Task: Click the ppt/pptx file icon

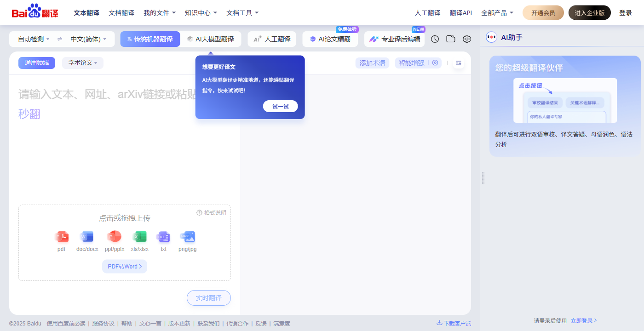Action: [x=114, y=237]
